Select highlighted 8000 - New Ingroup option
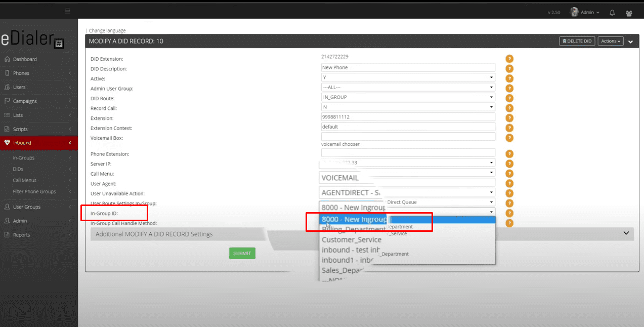Image resolution: width=644 pixels, height=327 pixels. pyautogui.click(x=407, y=219)
